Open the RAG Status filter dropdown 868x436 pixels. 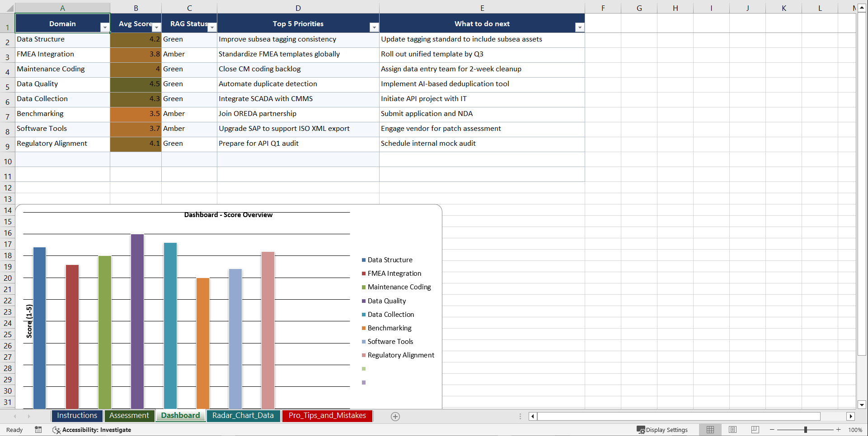pos(212,27)
